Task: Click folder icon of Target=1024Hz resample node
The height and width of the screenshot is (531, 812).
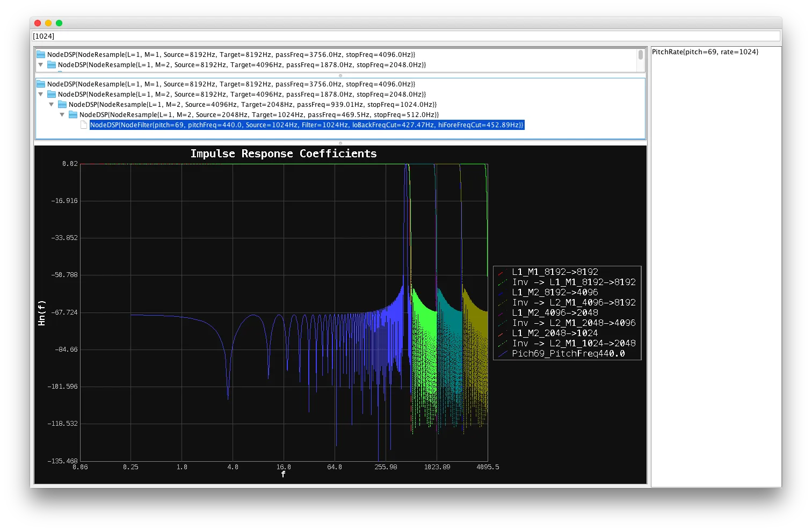Action: point(73,115)
